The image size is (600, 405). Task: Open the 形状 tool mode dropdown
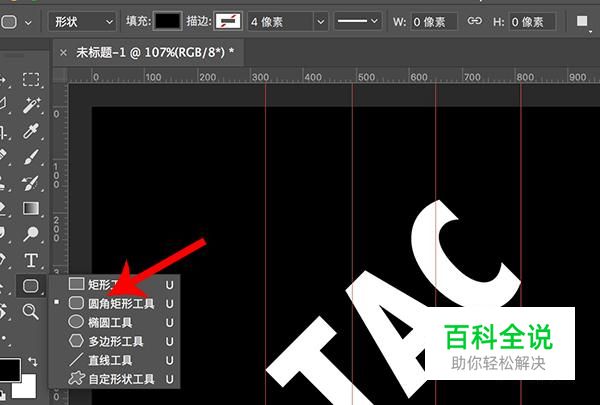[x=82, y=22]
